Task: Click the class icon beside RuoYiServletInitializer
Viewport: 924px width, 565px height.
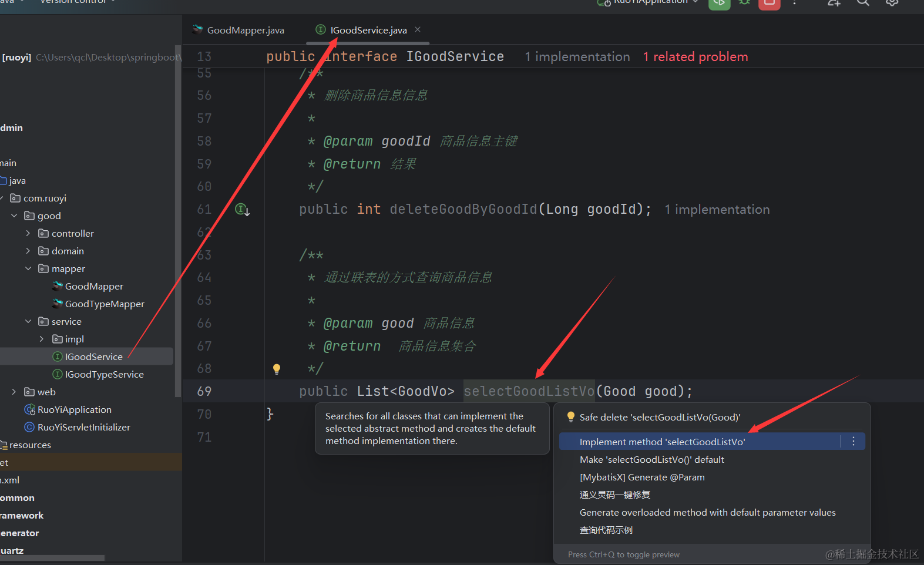Action: [29, 427]
